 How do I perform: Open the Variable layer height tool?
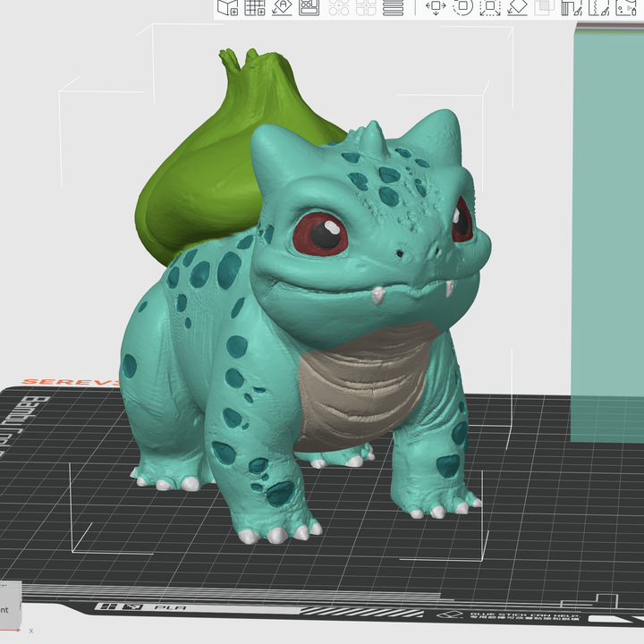[x=394, y=8]
